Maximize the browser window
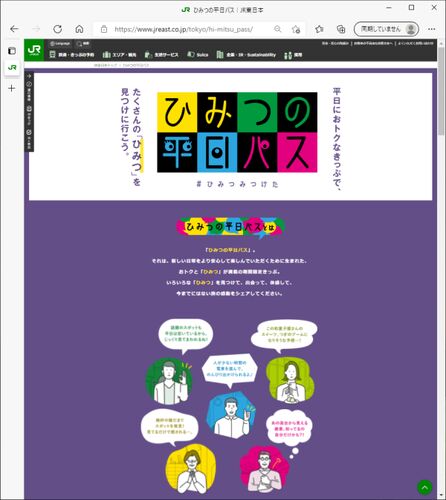 (412, 8)
